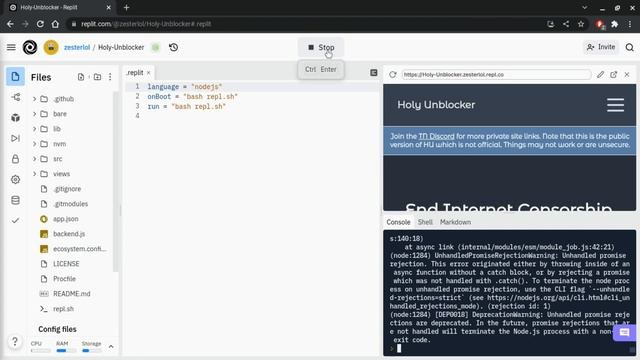Image resolution: width=640 pixels, height=360 pixels.
Task: Open the Unit tests checkmark icon
Action: click(x=16, y=220)
